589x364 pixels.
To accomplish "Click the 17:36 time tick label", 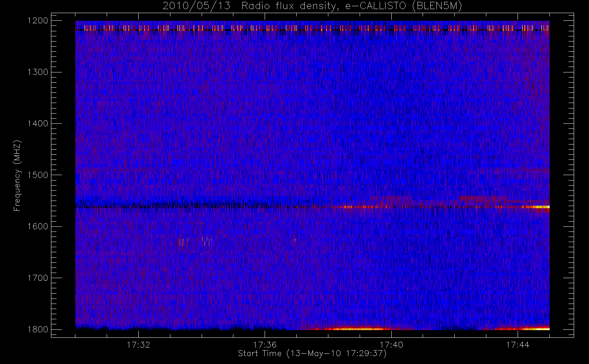I will [265, 344].
